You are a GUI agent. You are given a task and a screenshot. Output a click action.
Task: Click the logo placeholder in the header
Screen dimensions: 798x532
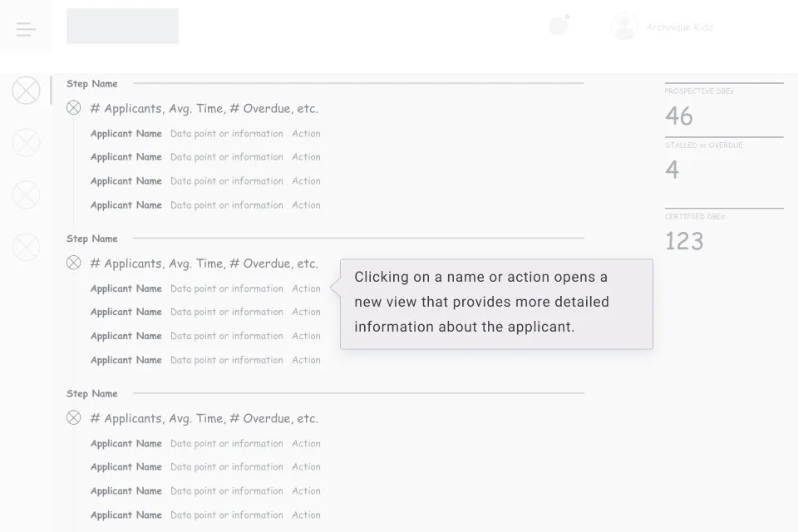click(122, 26)
